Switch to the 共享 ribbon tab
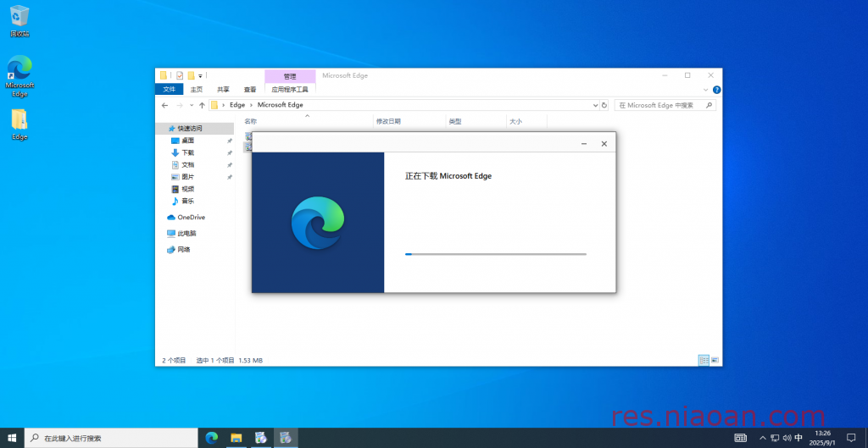The width and height of the screenshot is (868, 448). tap(223, 90)
